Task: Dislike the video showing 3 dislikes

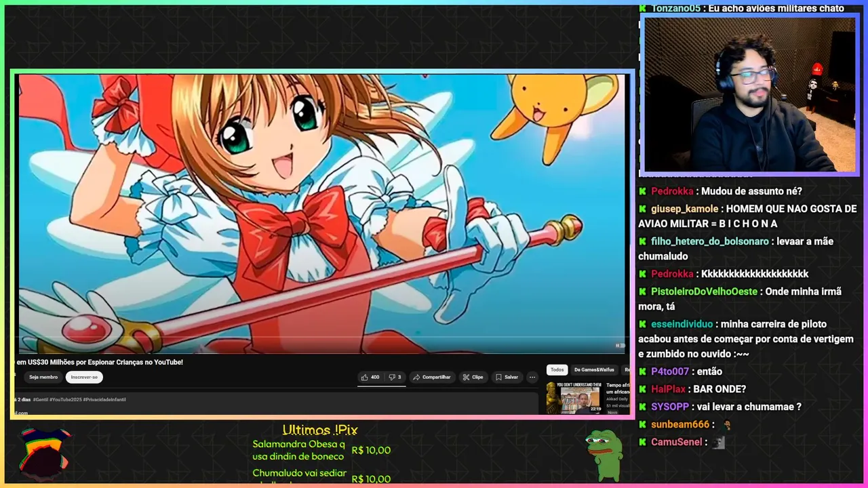Action: 395,377
